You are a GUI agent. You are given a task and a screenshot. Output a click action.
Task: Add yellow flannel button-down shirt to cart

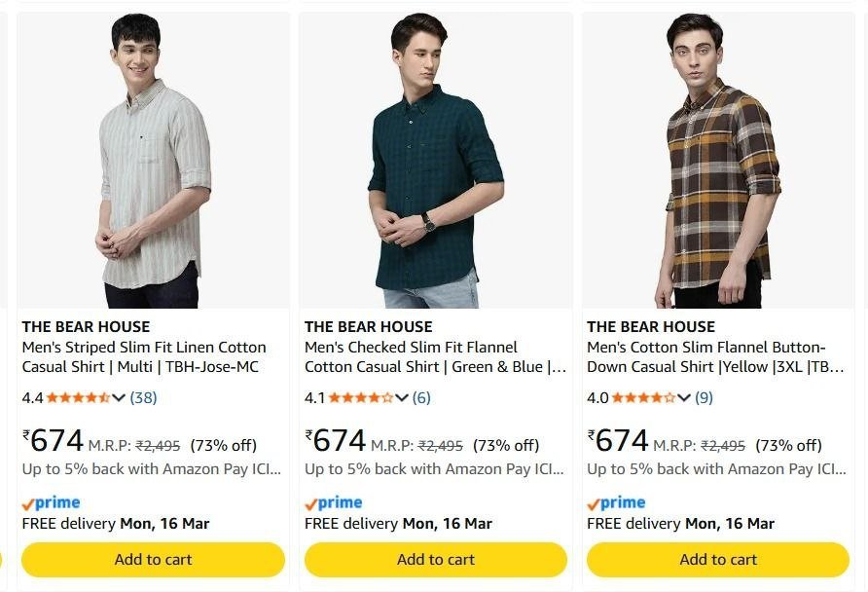718,560
